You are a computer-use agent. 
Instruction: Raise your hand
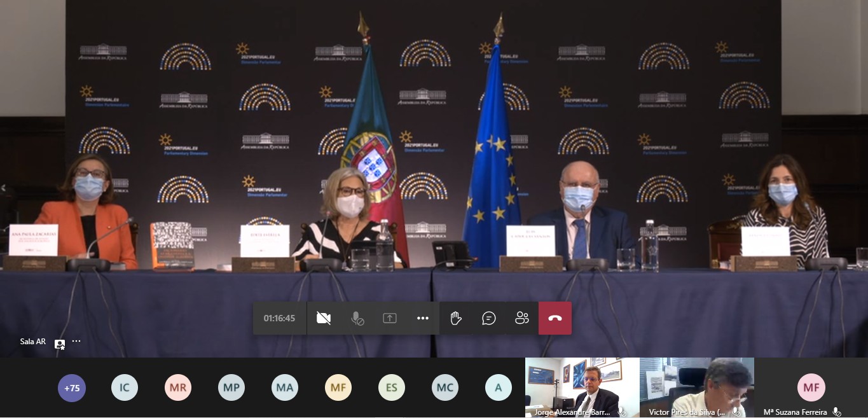click(456, 318)
